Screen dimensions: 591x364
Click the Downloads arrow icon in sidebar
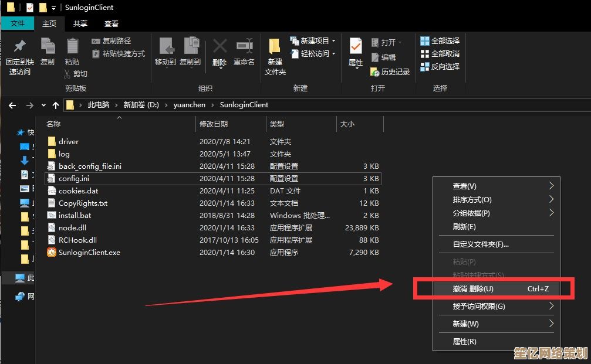(x=25, y=161)
